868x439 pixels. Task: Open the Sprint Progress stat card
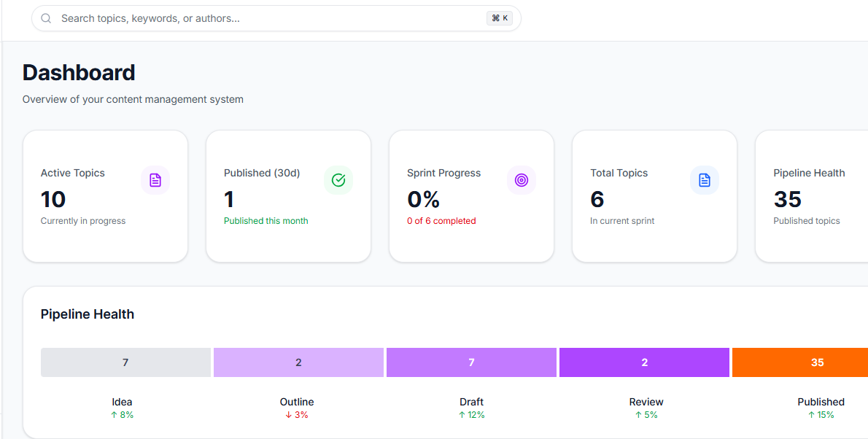pos(471,195)
